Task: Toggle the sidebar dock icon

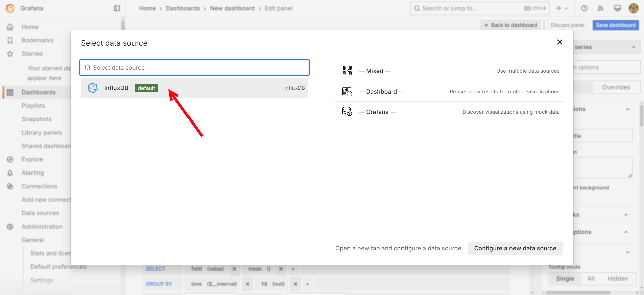Action: (x=117, y=8)
